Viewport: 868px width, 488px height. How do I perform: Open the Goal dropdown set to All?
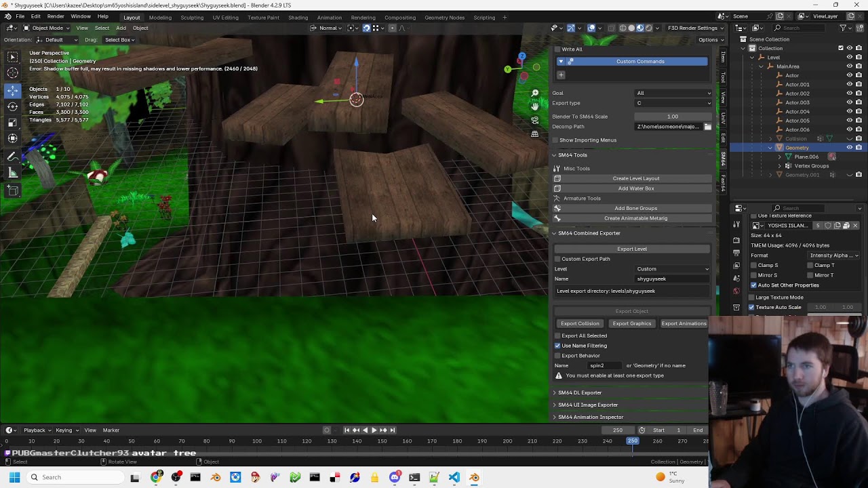click(673, 93)
